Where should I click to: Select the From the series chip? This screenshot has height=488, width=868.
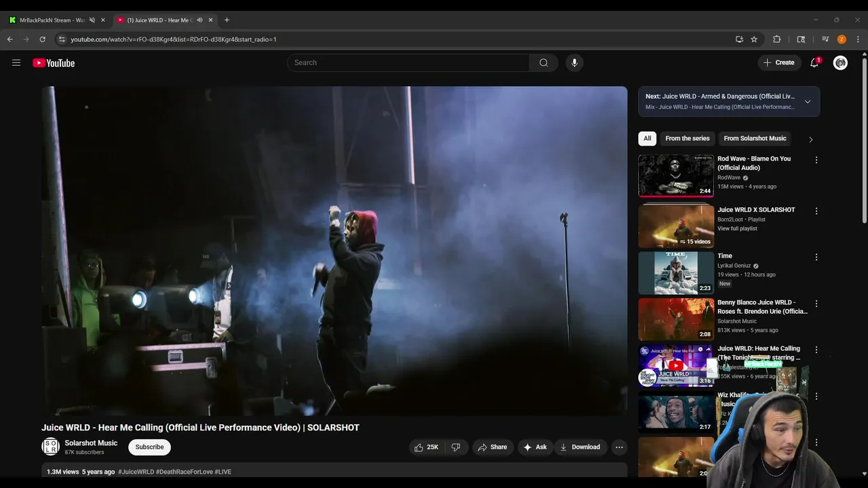pos(687,138)
